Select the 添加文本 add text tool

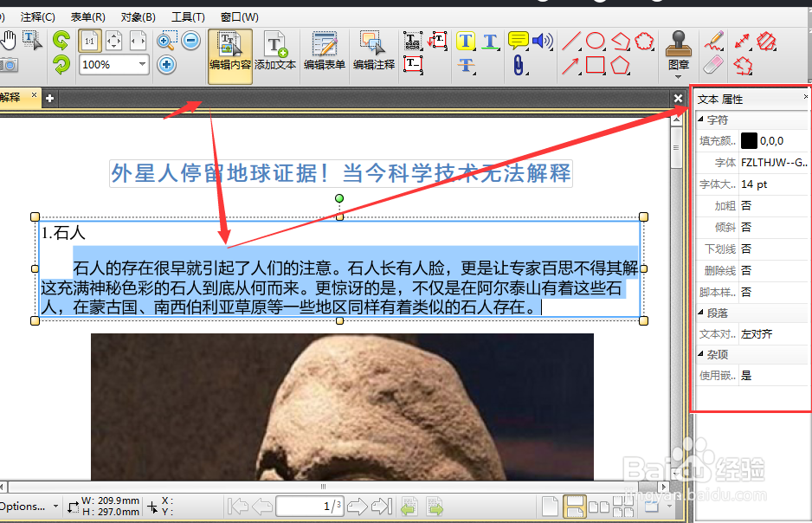(x=275, y=54)
